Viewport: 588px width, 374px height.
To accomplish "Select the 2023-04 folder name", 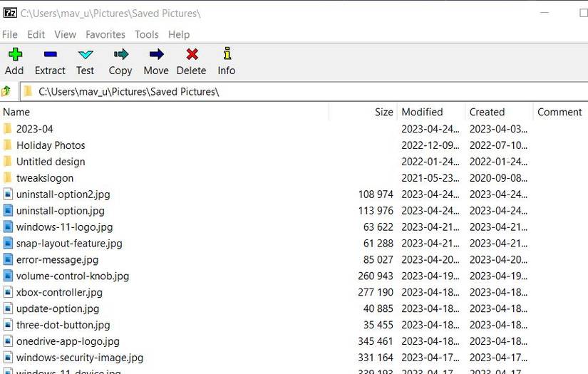I will click(34, 129).
